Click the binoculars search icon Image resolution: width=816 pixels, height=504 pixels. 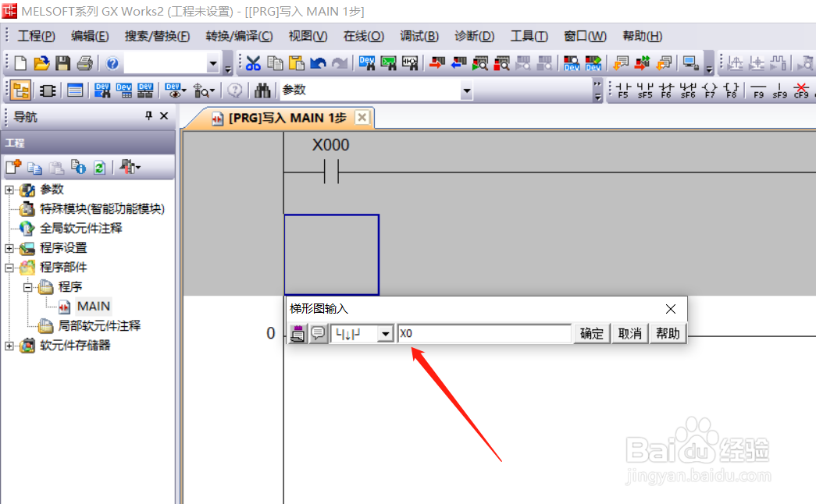(x=262, y=91)
